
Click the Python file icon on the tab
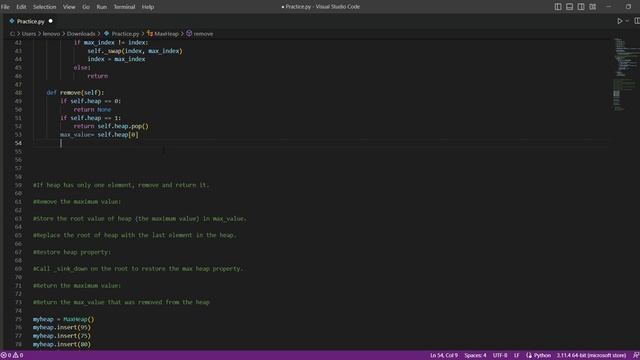(x=12, y=21)
